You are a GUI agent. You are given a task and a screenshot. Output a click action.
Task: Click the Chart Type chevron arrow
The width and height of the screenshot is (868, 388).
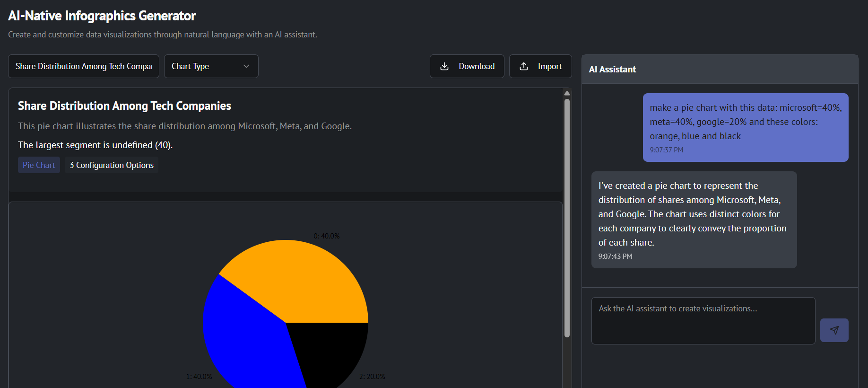(x=246, y=66)
